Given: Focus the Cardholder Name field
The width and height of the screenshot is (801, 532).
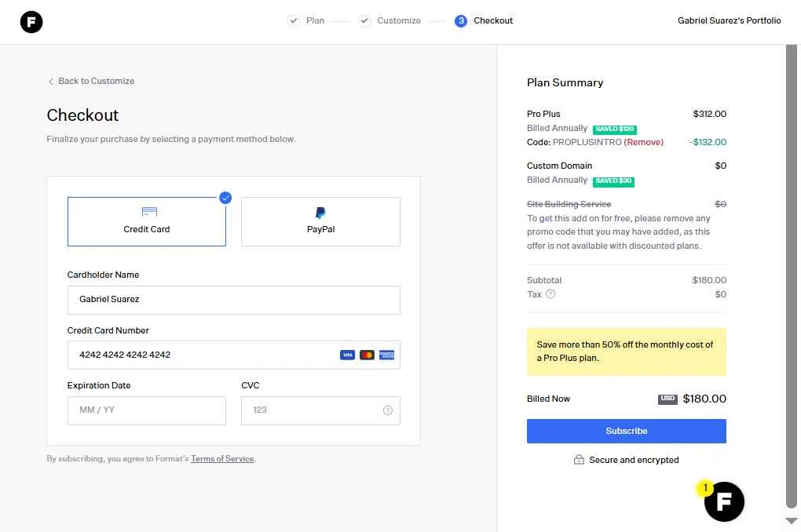Looking at the screenshot, I should pyautogui.click(x=233, y=300).
